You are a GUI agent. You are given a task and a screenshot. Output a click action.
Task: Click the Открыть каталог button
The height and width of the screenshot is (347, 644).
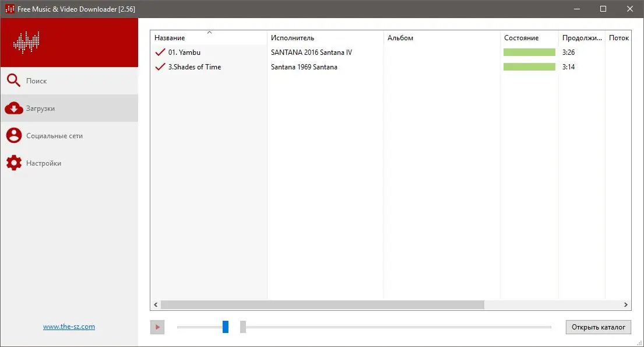tap(599, 327)
